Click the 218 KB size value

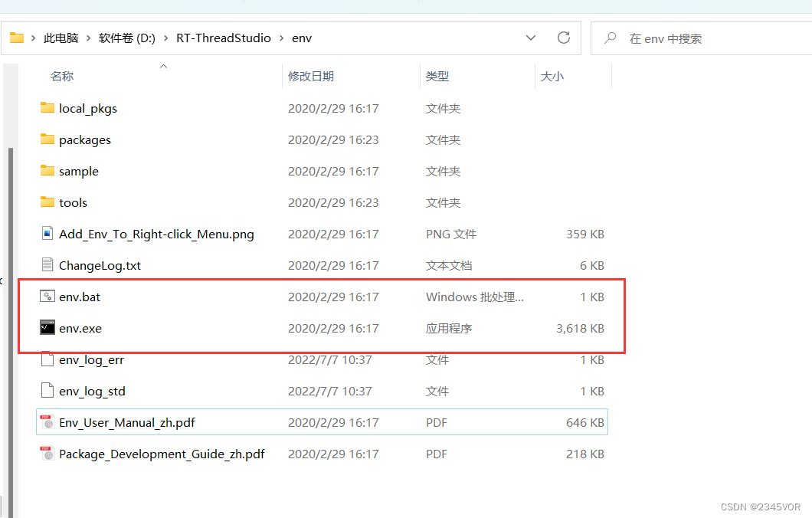coord(585,454)
